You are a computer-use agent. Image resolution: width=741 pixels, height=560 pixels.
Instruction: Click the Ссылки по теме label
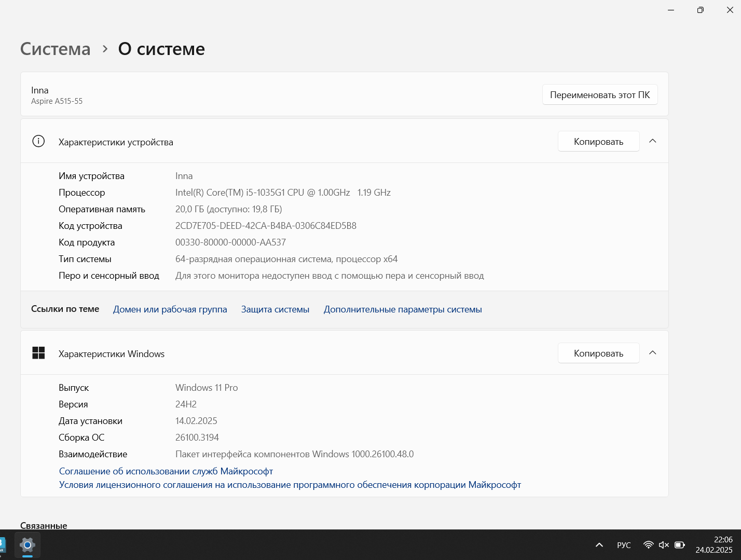click(x=65, y=309)
